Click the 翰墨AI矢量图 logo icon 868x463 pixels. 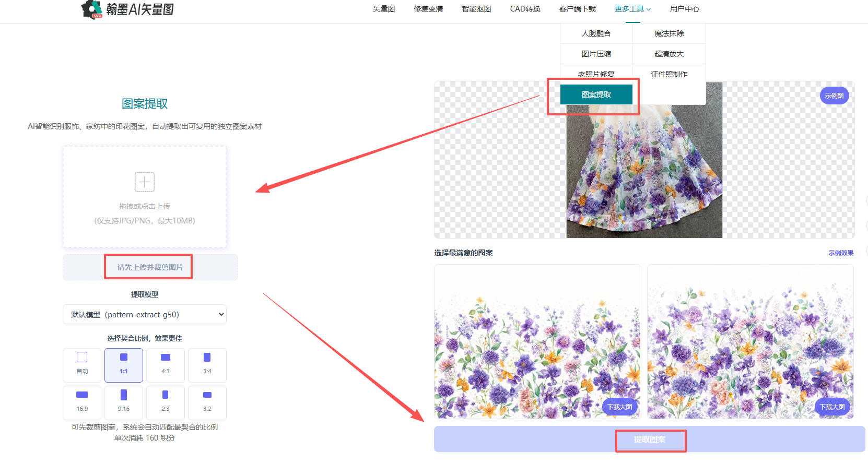[x=92, y=9]
